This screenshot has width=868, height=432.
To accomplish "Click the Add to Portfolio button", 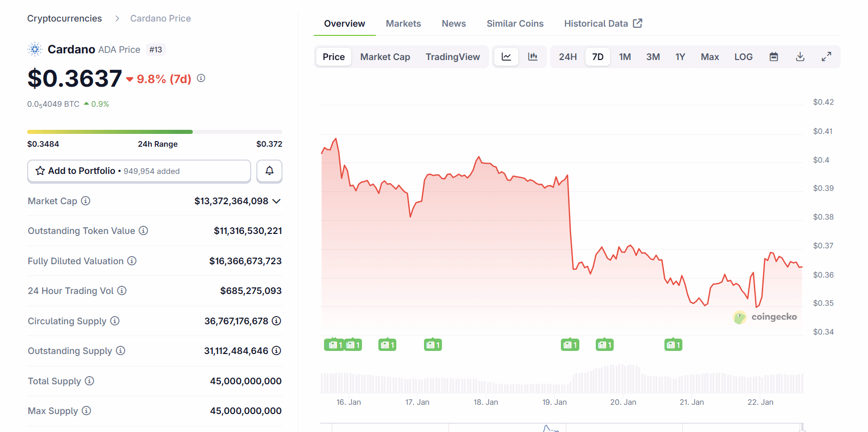I will click(139, 171).
